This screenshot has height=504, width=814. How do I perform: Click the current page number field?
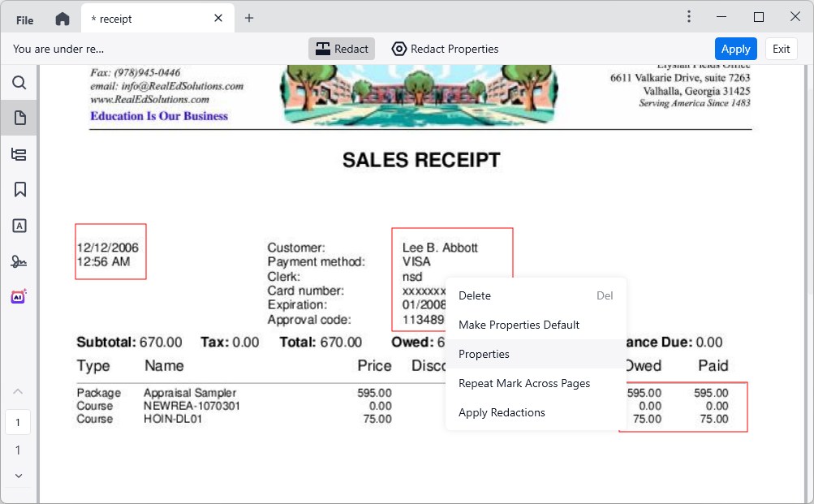18,422
